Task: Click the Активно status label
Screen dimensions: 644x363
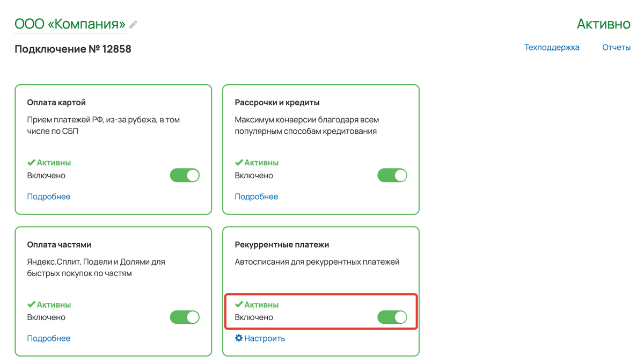Action: coord(604,24)
